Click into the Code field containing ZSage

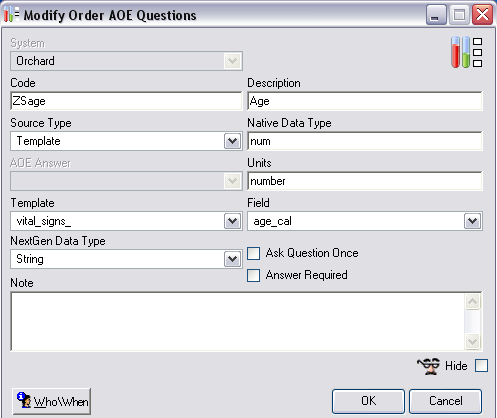[126, 101]
